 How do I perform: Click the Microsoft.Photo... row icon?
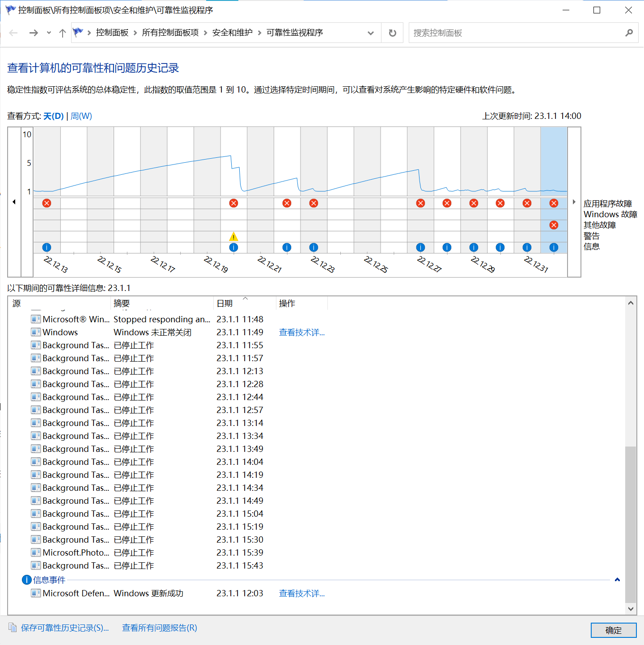36,552
